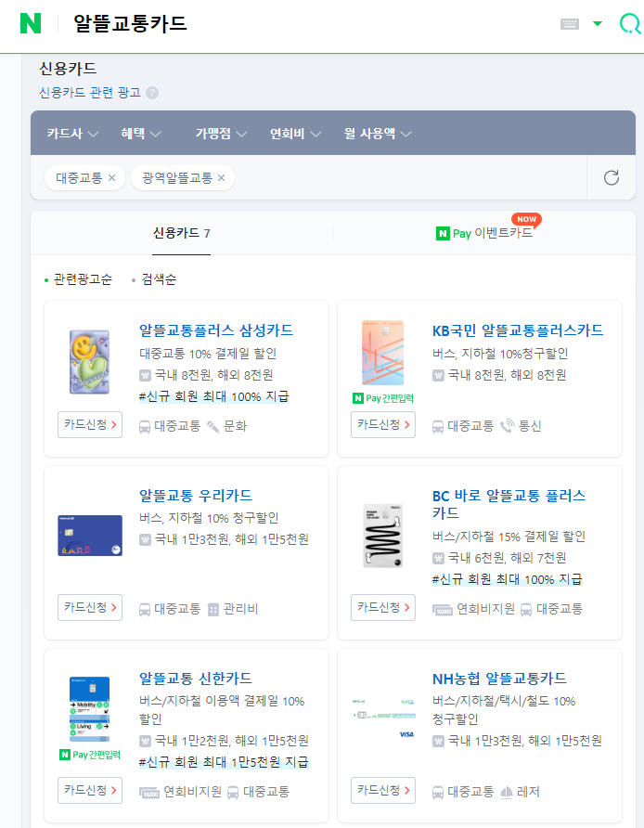Open KB국민 알뜰교통플러스카드 title link
The image size is (644, 828).
pos(517,330)
